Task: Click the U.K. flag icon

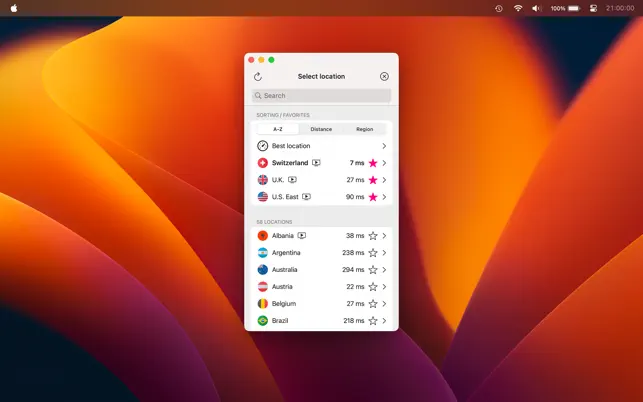Action: [x=262, y=180]
